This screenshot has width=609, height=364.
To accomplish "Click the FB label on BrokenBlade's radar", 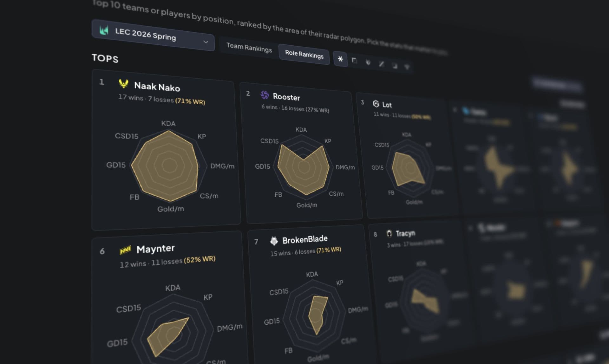I will click(x=288, y=351).
